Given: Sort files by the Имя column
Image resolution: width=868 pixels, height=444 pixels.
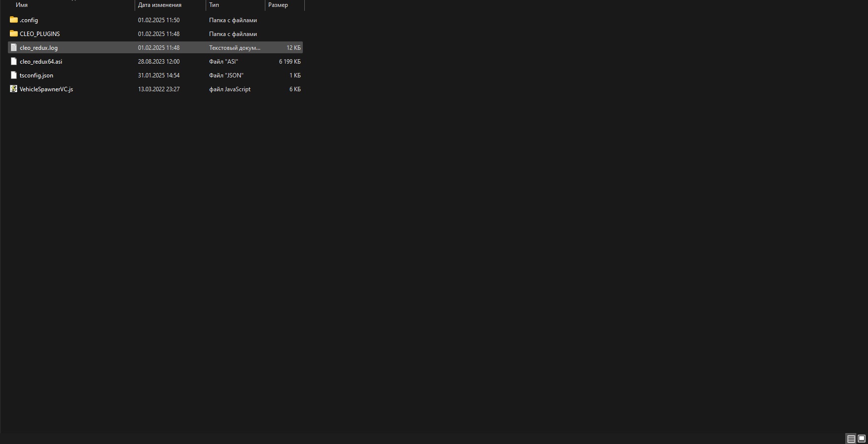Looking at the screenshot, I should [22, 5].
